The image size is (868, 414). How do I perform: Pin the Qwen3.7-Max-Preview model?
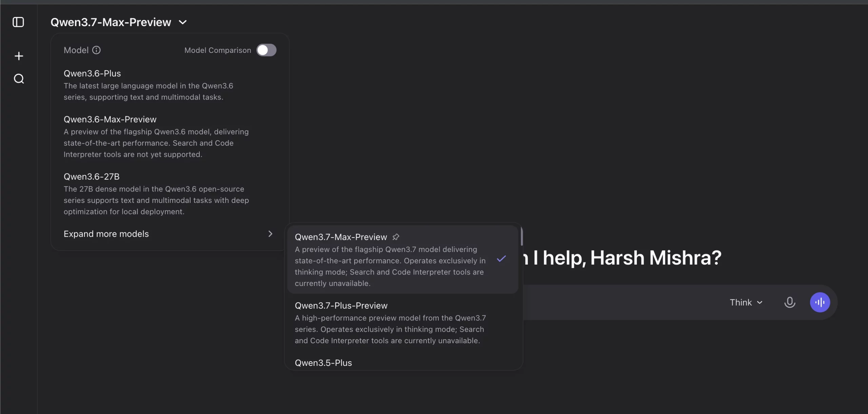396,237
